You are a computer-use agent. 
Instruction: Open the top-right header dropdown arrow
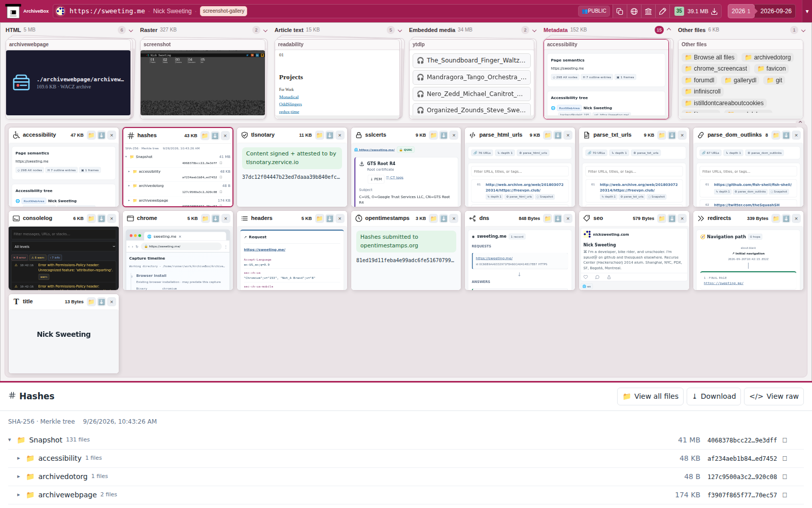[807, 11]
